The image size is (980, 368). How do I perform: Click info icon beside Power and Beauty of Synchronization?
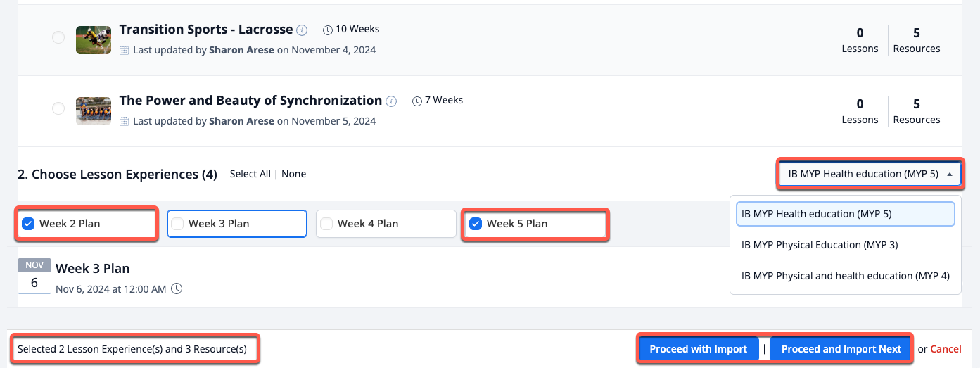coord(392,101)
